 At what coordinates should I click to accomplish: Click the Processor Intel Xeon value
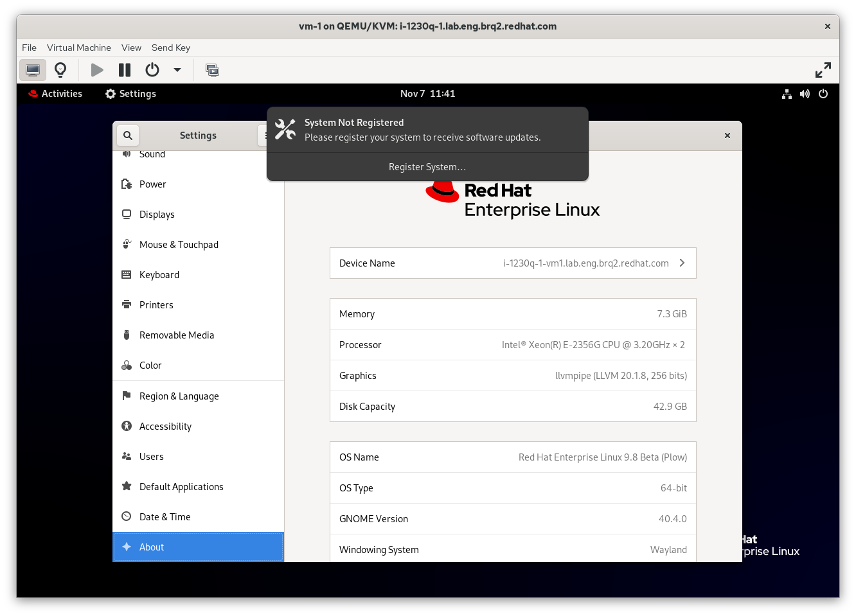[x=593, y=345]
